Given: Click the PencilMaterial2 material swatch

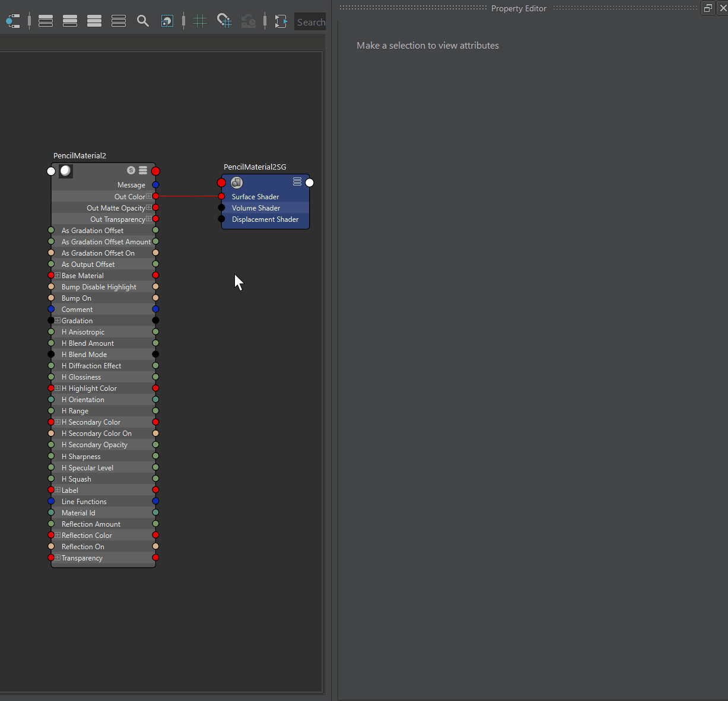Looking at the screenshot, I should pos(65,171).
